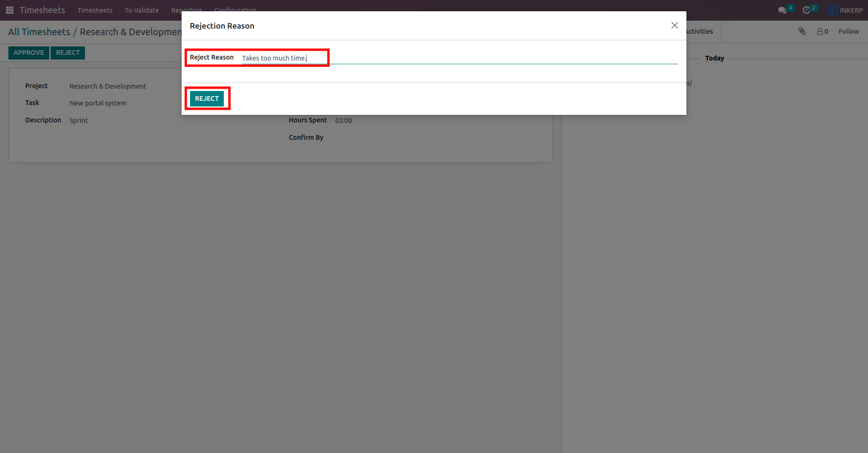Click the Follow button
The image size is (868, 453).
coord(849,31)
